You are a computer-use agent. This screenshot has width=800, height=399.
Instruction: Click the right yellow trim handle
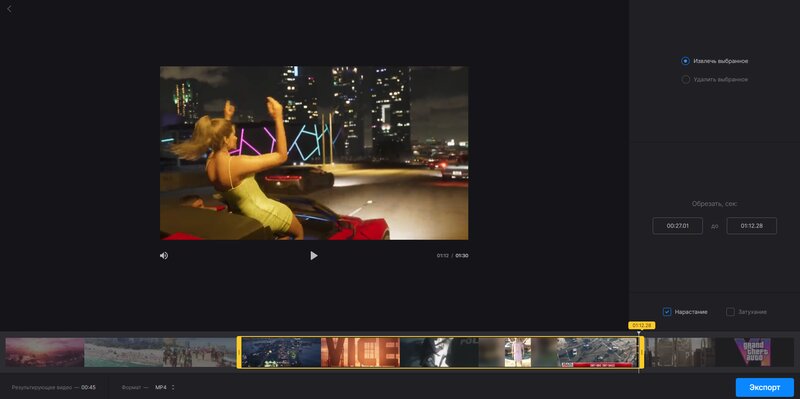click(641, 352)
